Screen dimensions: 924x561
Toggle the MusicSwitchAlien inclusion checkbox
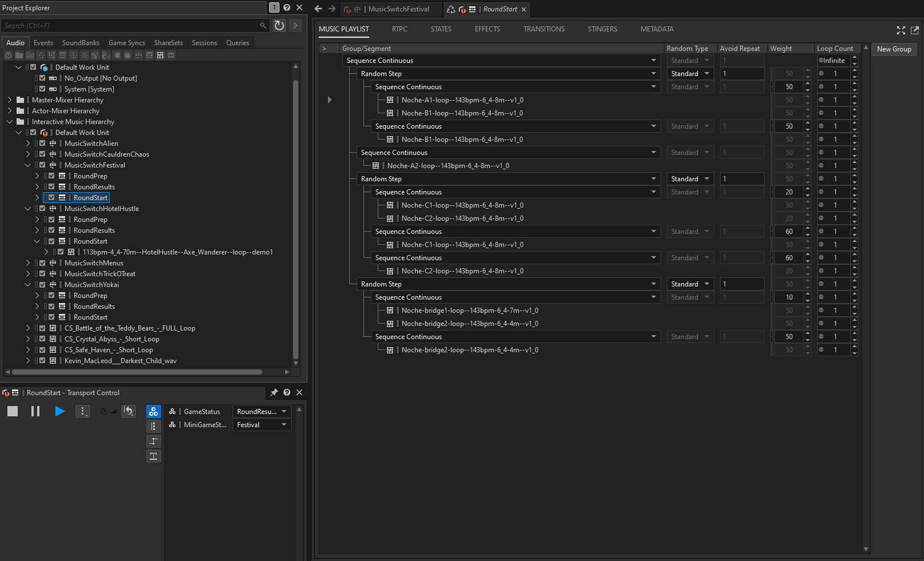coord(42,144)
